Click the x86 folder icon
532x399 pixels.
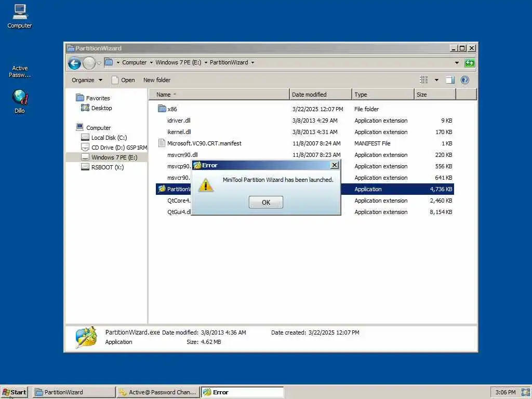tap(162, 109)
